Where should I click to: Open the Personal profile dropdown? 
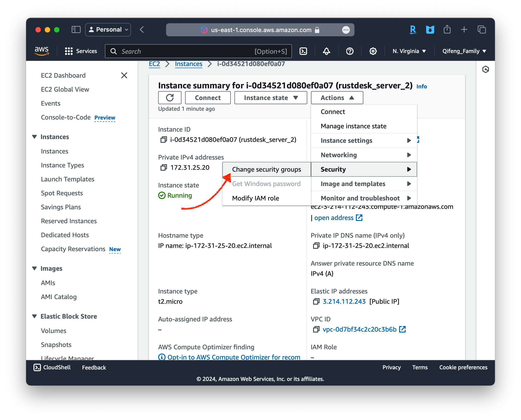coord(108,30)
